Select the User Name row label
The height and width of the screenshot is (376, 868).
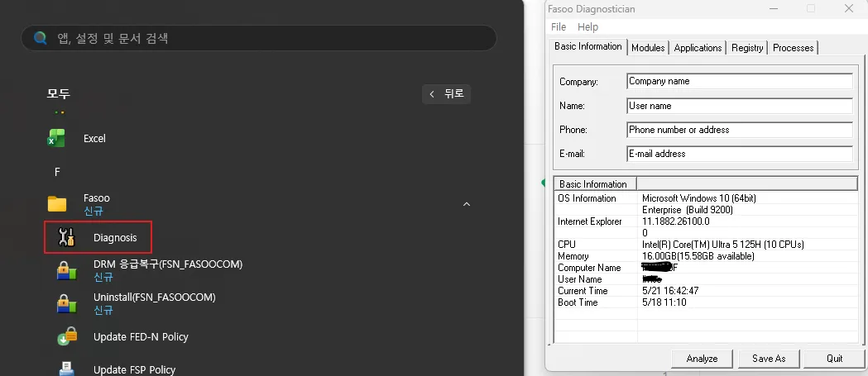tap(579, 279)
